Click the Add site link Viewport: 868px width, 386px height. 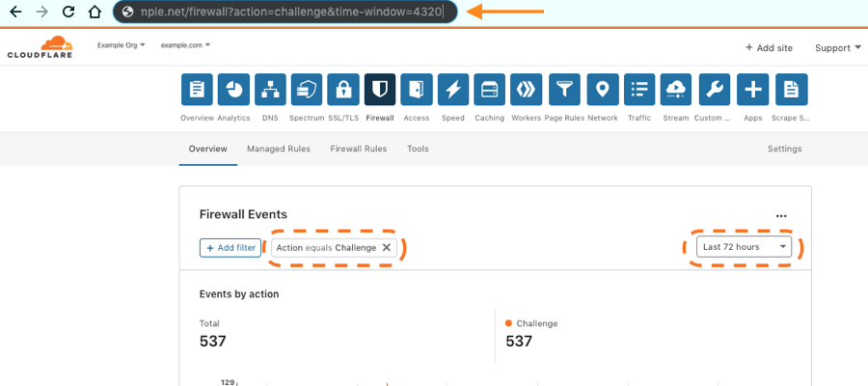pyautogui.click(x=769, y=48)
